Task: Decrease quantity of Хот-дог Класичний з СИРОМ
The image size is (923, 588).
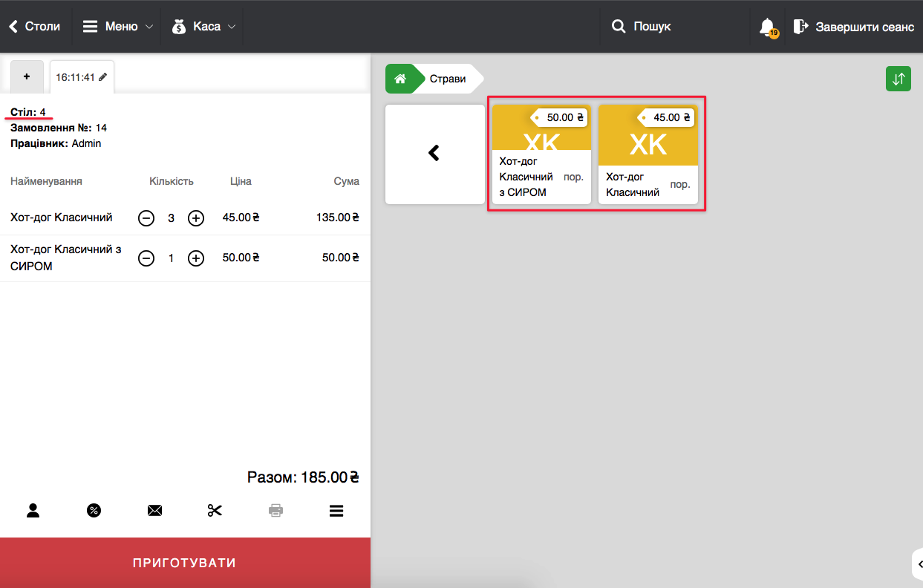Action: [146, 258]
